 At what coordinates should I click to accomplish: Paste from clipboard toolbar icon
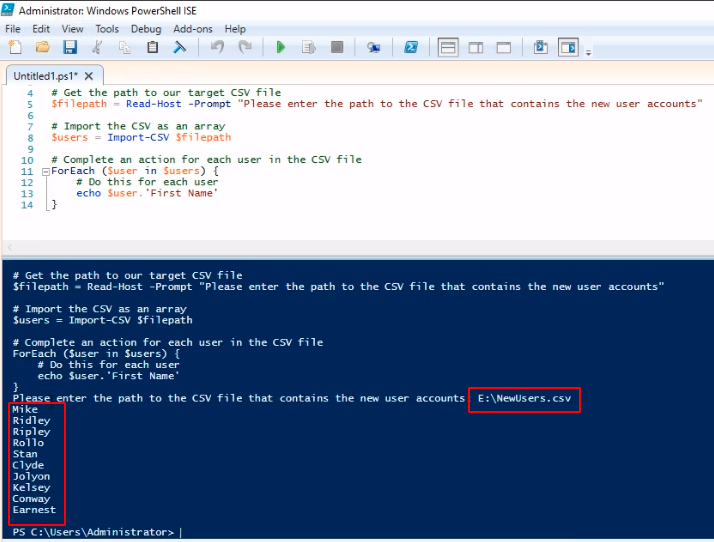[x=153, y=47]
